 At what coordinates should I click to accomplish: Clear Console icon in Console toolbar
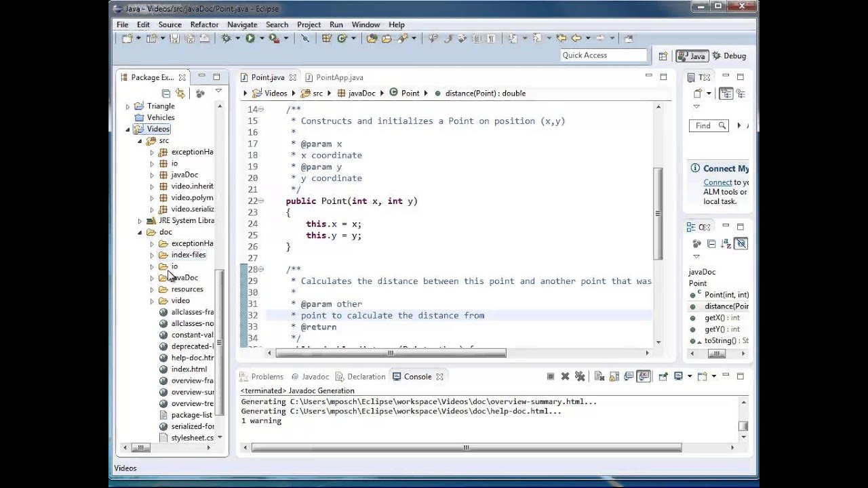click(x=599, y=376)
